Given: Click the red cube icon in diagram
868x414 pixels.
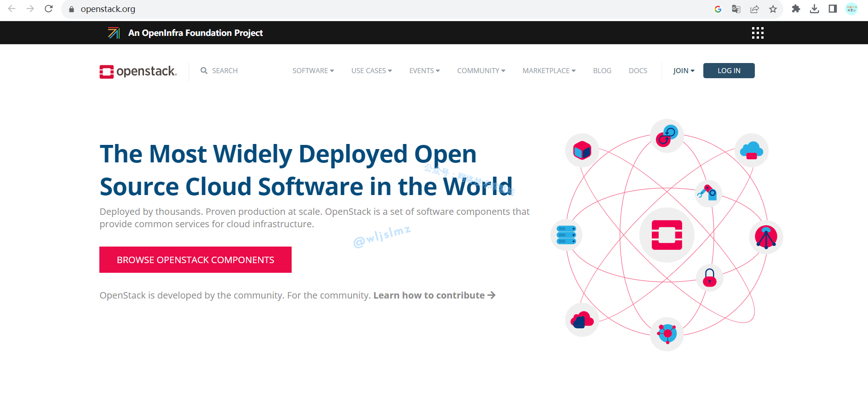Looking at the screenshot, I should [x=582, y=150].
